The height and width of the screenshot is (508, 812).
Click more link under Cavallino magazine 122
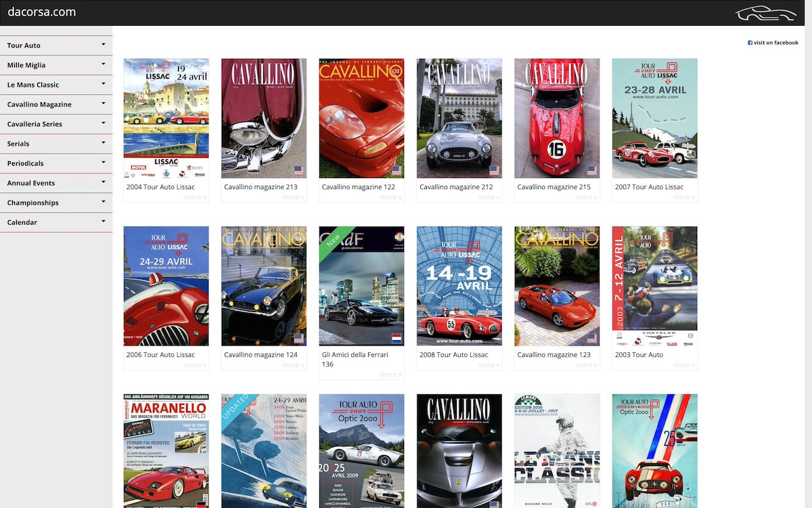(391, 197)
